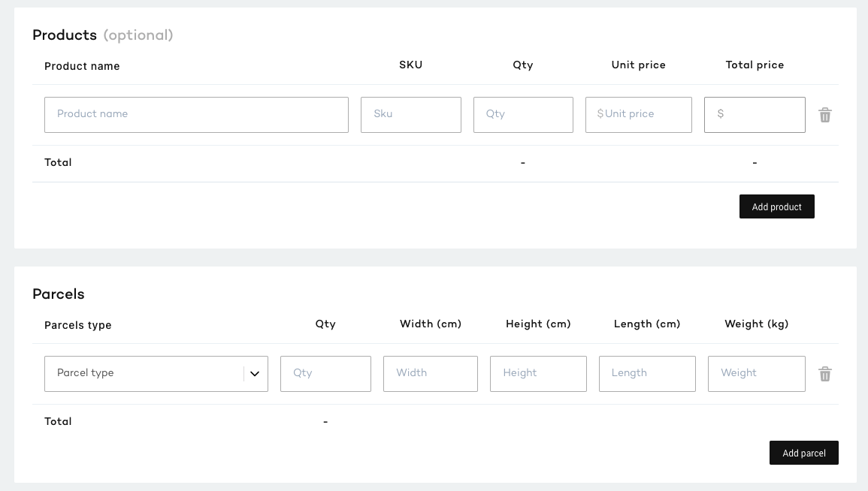Click the "SKU" column header
868x491 pixels.
[x=411, y=65]
